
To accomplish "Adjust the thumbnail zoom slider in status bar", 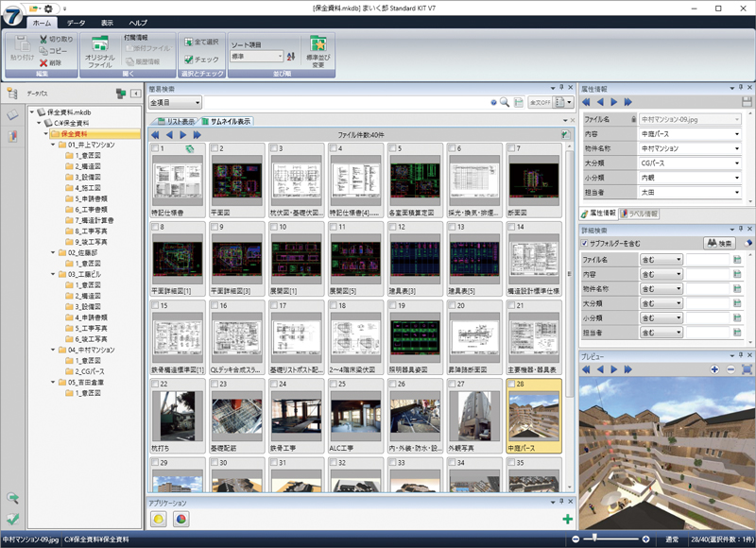I will (596, 539).
